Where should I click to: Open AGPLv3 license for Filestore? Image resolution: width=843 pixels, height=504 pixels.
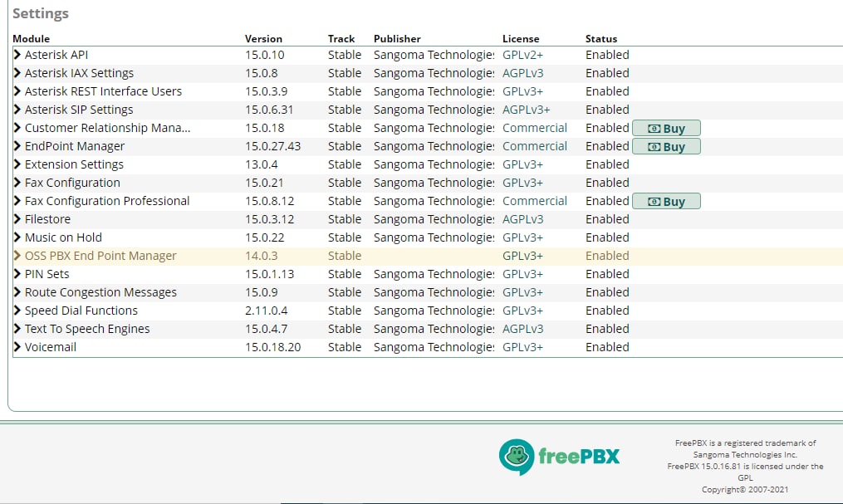522,219
